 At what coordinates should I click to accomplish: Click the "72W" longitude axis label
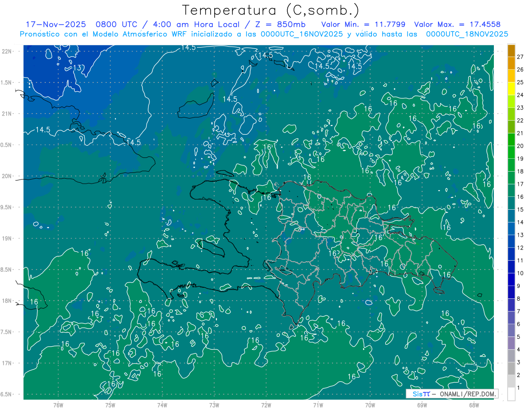coord(266,405)
